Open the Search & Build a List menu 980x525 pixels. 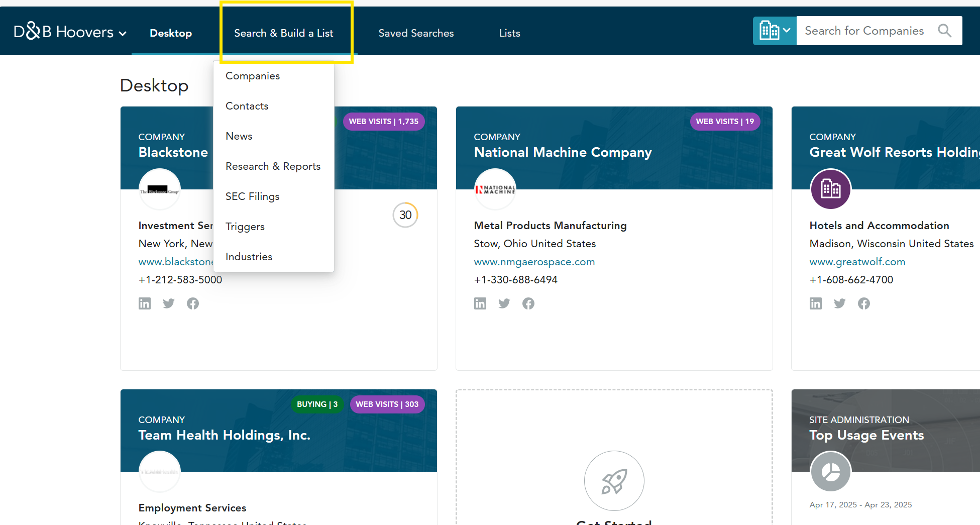click(x=284, y=33)
